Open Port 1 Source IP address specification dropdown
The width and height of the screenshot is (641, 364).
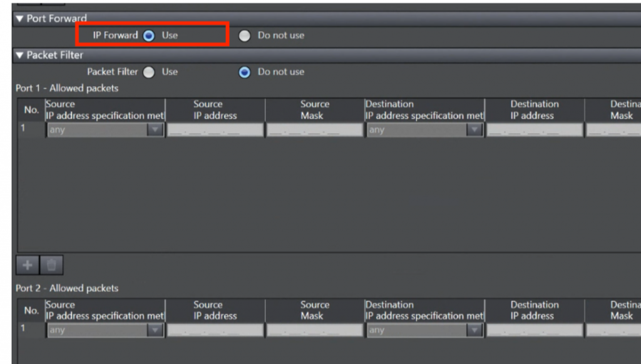[x=155, y=130]
